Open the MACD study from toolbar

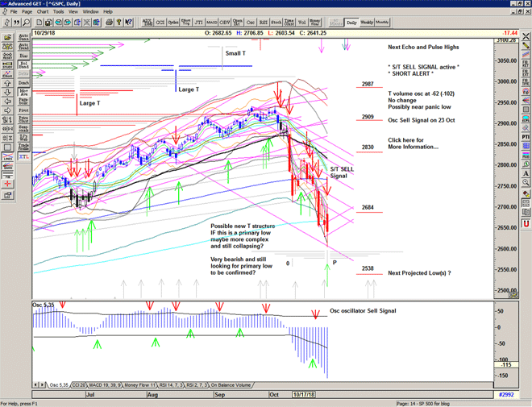pyautogui.click(x=211, y=23)
